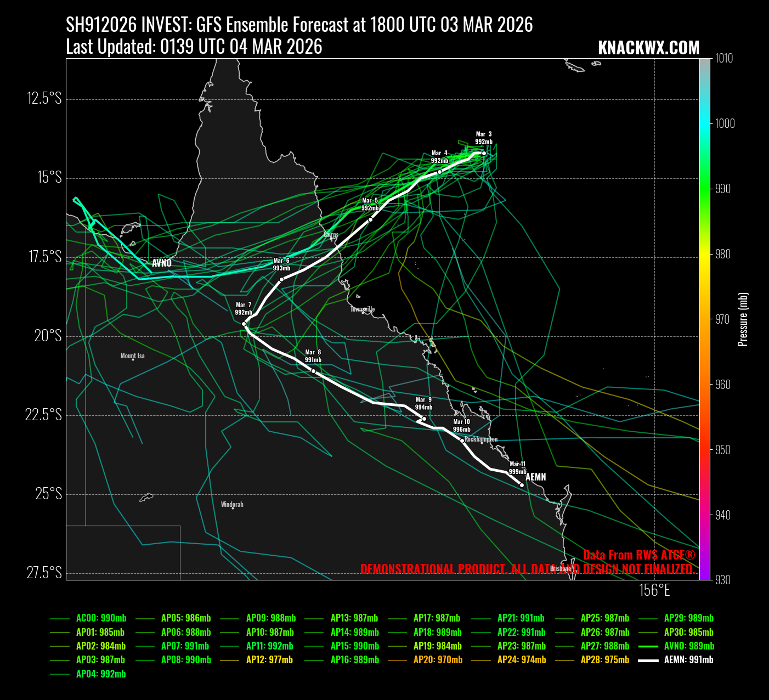Click the KNACKWX.COM watermark

coord(648,48)
